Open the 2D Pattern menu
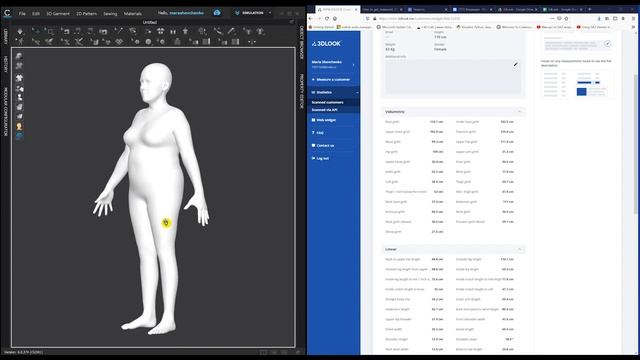 [x=87, y=13]
